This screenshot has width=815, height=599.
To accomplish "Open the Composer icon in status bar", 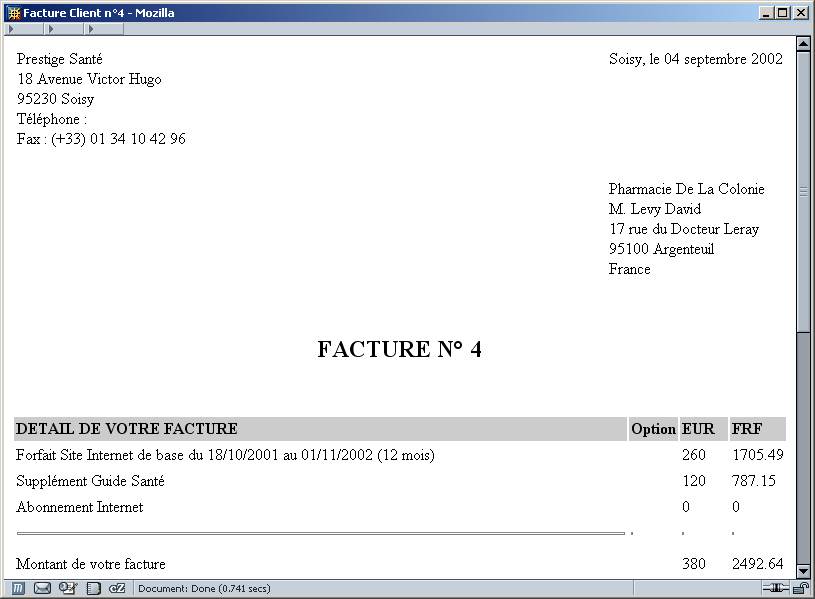I will pyautogui.click(x=117, y=588).
